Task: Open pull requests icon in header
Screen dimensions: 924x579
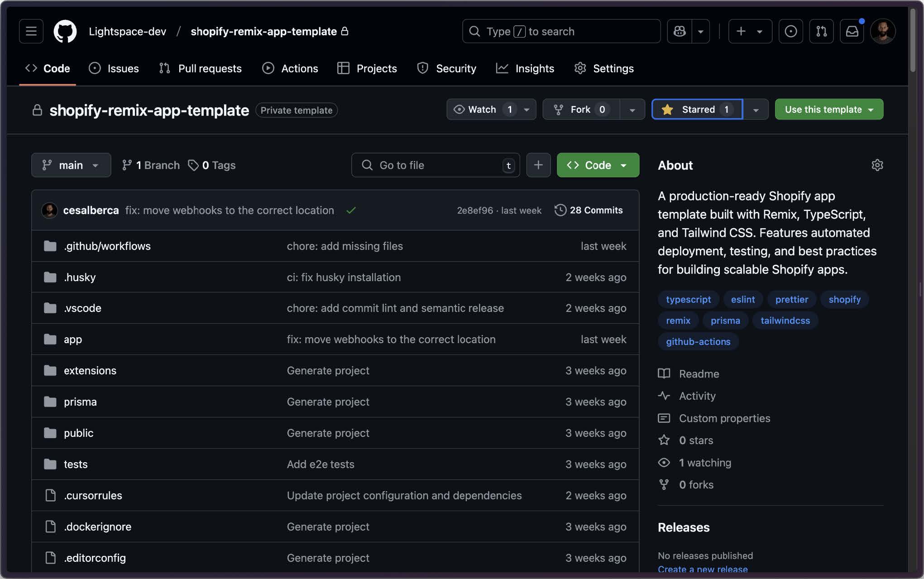Action: (821, 31)
